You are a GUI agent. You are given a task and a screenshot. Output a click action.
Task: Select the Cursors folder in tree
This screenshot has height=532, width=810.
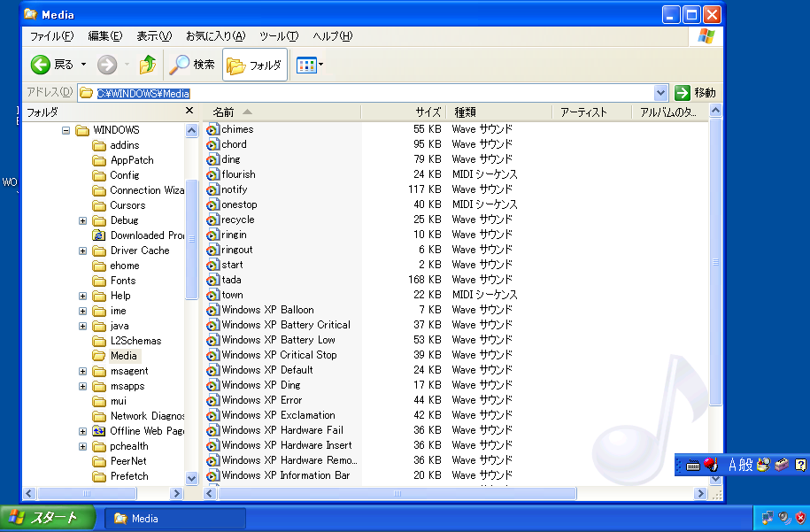click(x=127, y=205)
